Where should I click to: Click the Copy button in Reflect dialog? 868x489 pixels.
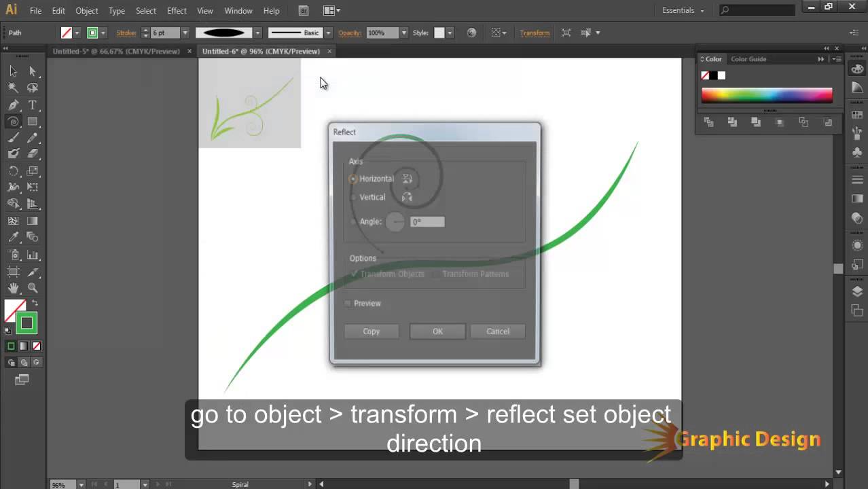[x=371, y=331]
